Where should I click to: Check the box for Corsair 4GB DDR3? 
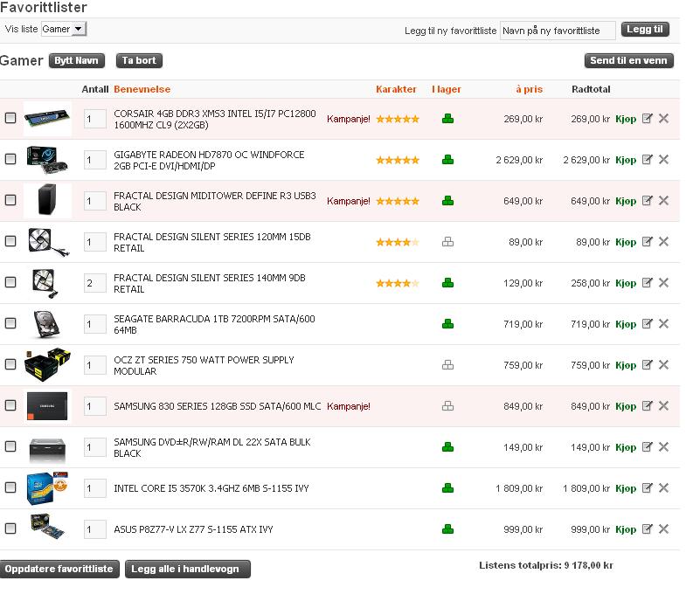click(10, 118)
